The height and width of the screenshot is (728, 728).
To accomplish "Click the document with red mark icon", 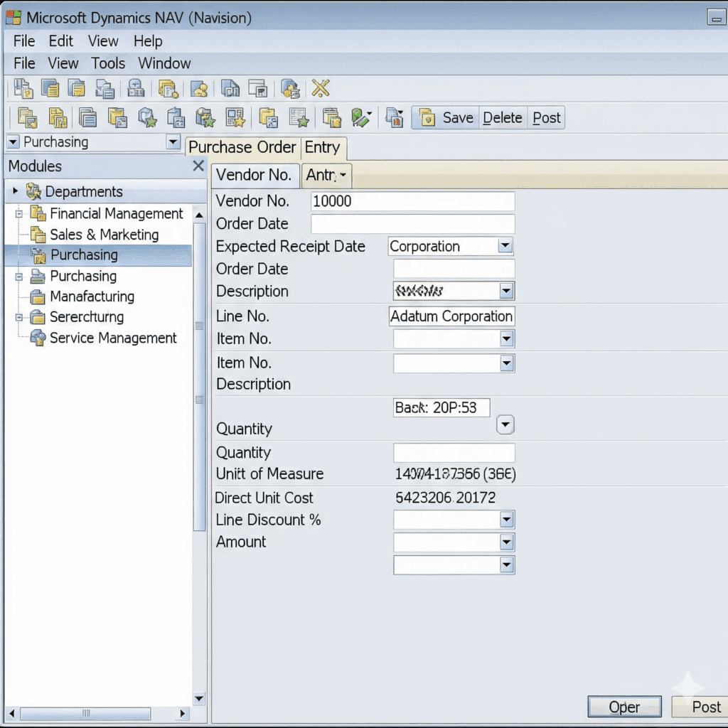I will [x=394, y=118].
